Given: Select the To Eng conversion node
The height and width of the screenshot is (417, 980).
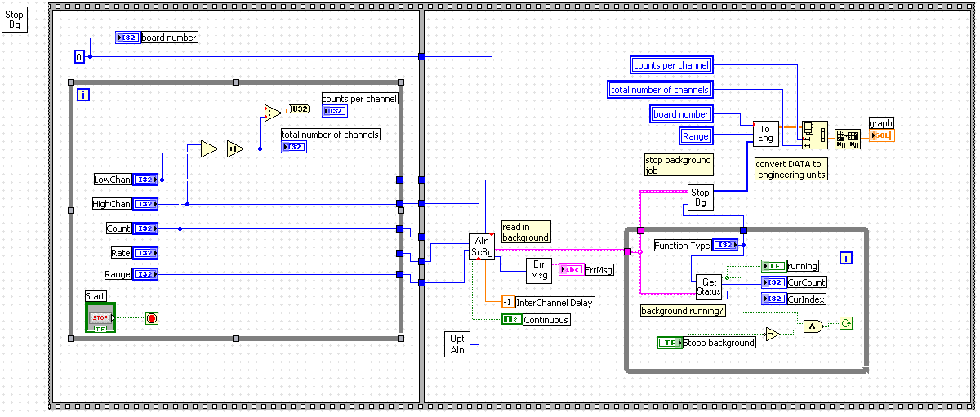Looking at the screenshot, I should coord(765,133).
